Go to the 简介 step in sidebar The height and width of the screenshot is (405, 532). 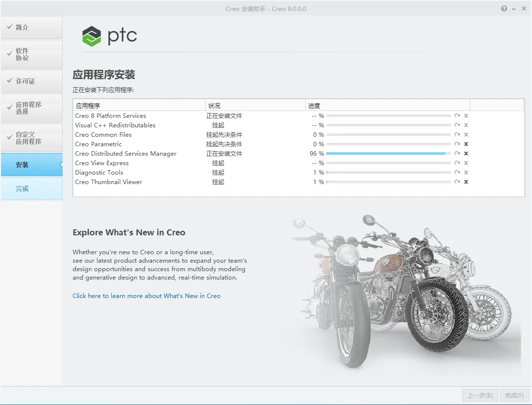31,27
